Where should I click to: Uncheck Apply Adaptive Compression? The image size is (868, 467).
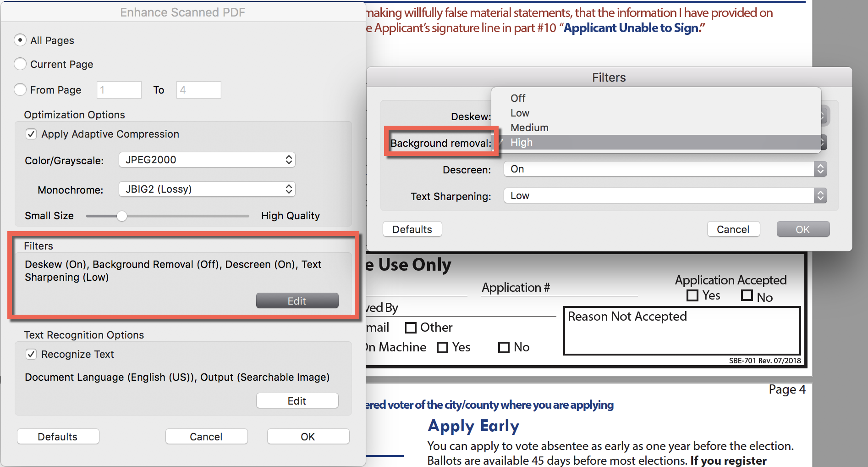[31, 134]
